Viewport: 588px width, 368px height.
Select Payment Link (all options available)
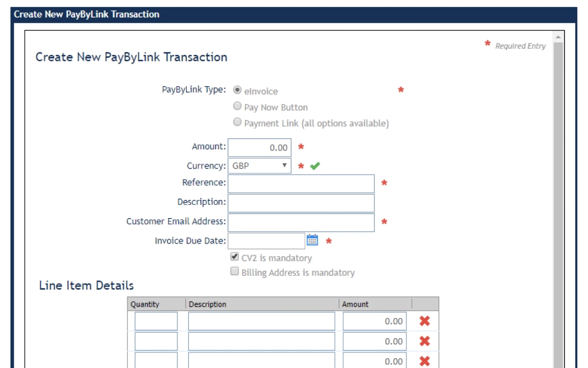click(237, 123)
